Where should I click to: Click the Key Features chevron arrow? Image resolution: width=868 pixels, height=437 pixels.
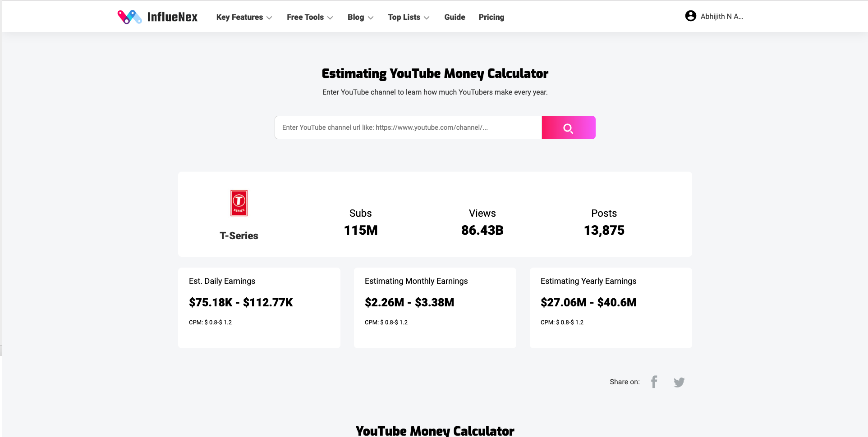tap(269, 18)
